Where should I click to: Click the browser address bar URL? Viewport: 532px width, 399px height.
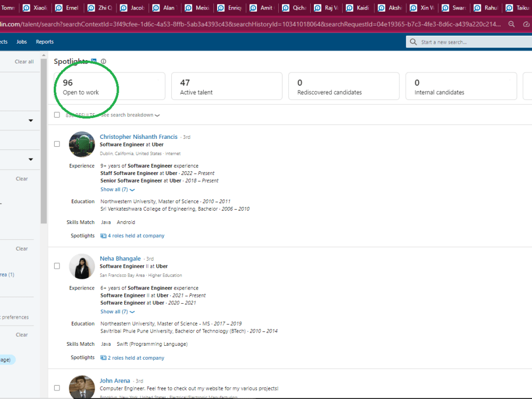[x=251, y=24]
